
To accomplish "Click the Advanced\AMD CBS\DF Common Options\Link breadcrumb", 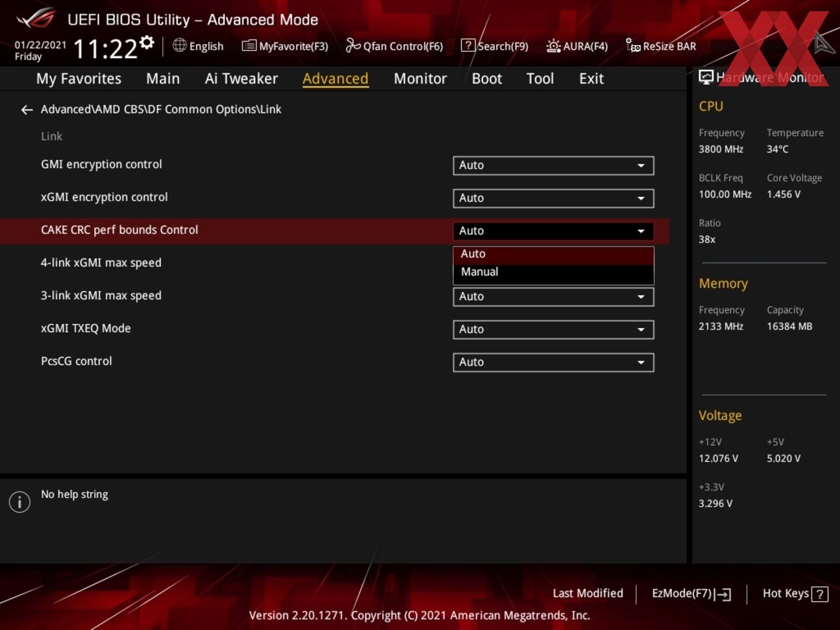I will click(161, 109).
